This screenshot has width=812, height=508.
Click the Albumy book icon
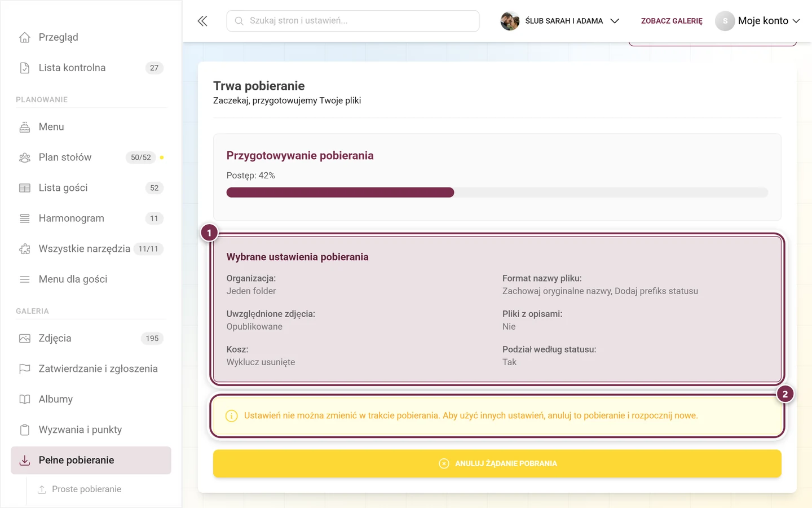coord(25,400)
